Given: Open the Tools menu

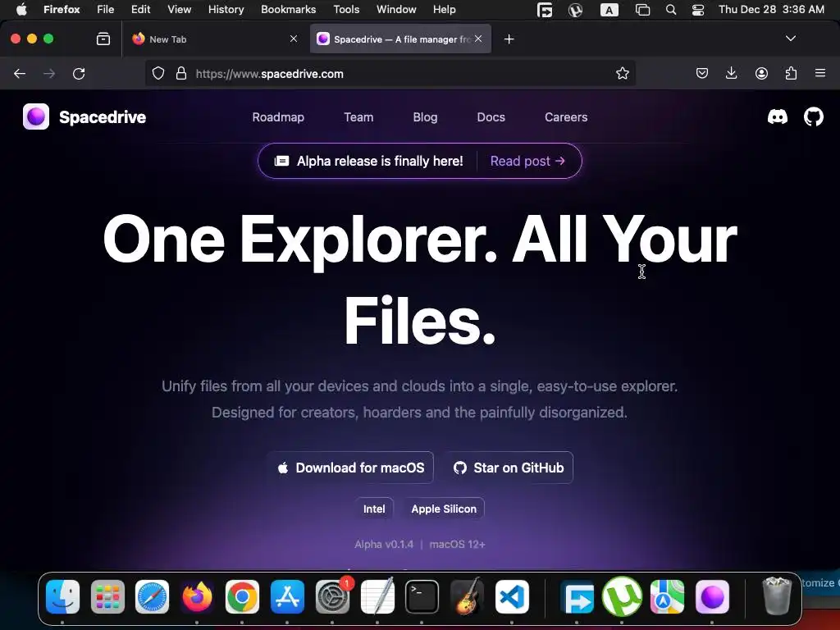Looking at the screenshot, I should tap(346, 9).
